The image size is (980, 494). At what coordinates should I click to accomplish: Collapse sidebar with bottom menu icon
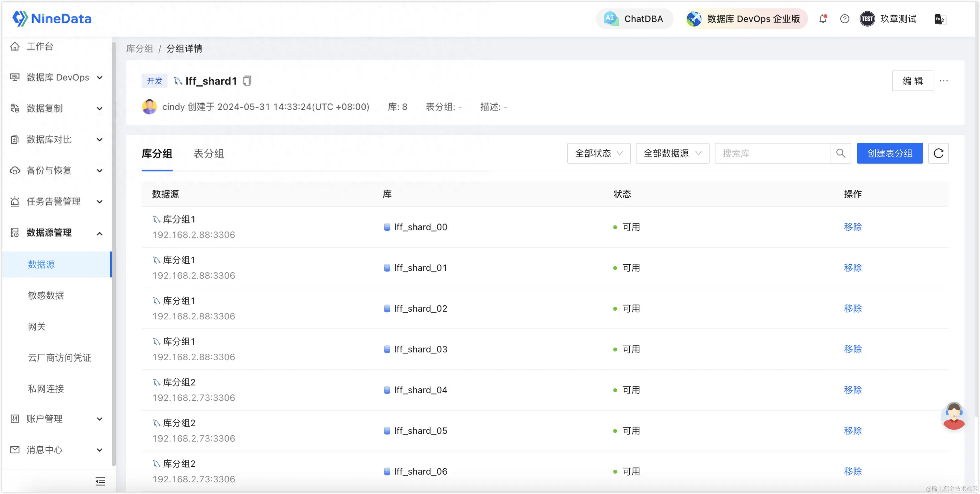pyautogui.click(x=100, y=481)
